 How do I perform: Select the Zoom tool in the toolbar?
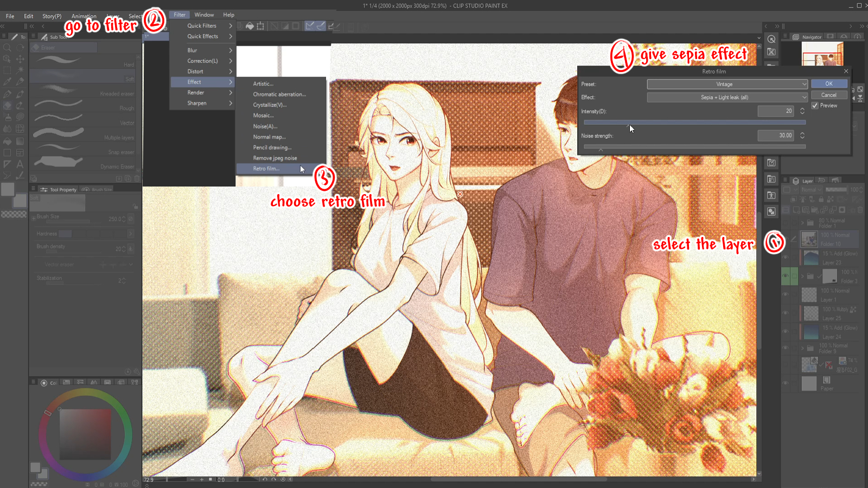(7, 48)
